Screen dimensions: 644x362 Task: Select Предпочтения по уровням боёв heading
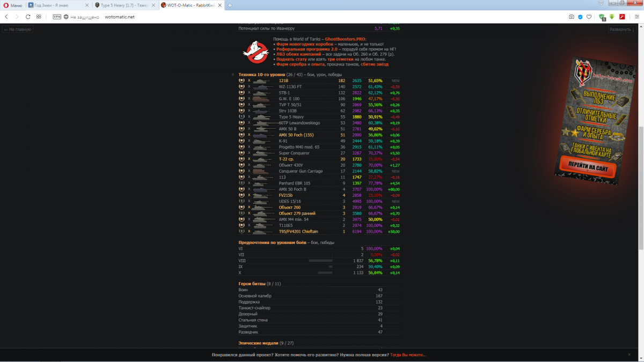[272, 242]
